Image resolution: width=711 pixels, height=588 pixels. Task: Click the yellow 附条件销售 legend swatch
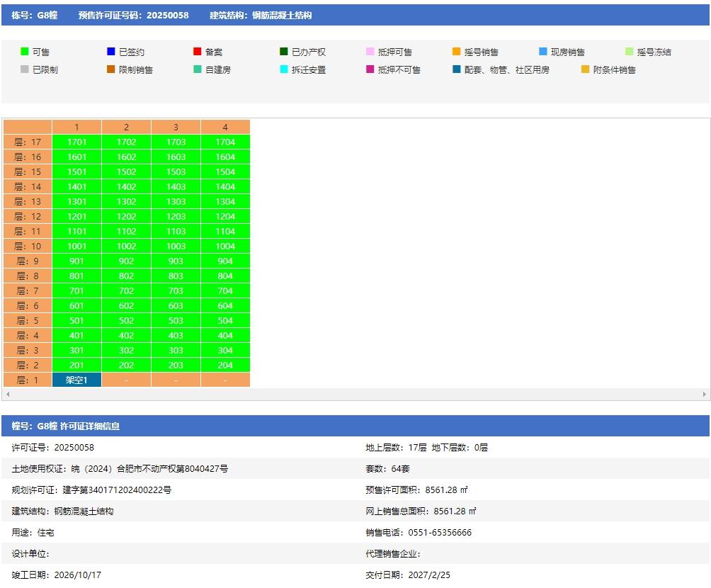pyautogui.click(x=586, y=69)
